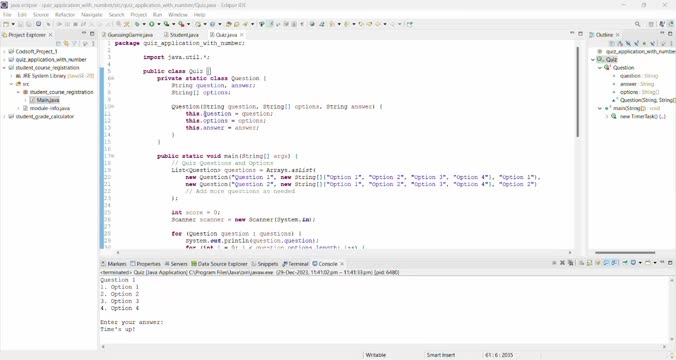
Task: Toggle Hide Static Members in Outline toolbar
Action: pos(636,44)
